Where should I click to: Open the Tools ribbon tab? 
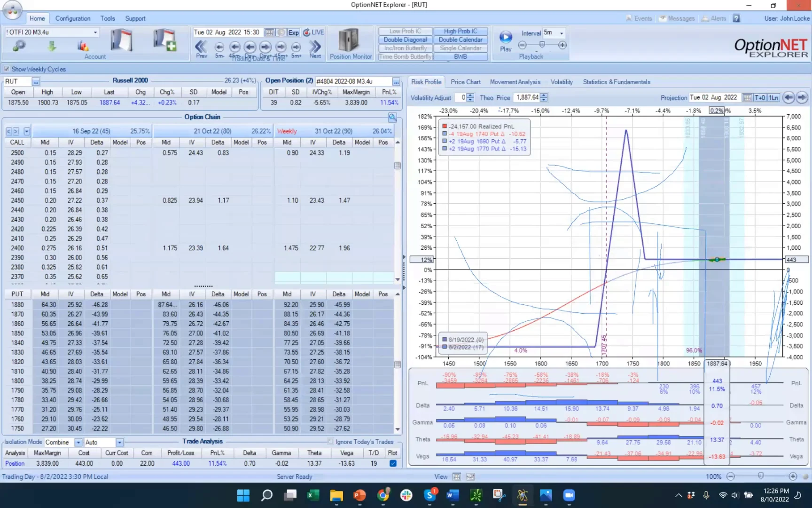click(108, 18)
